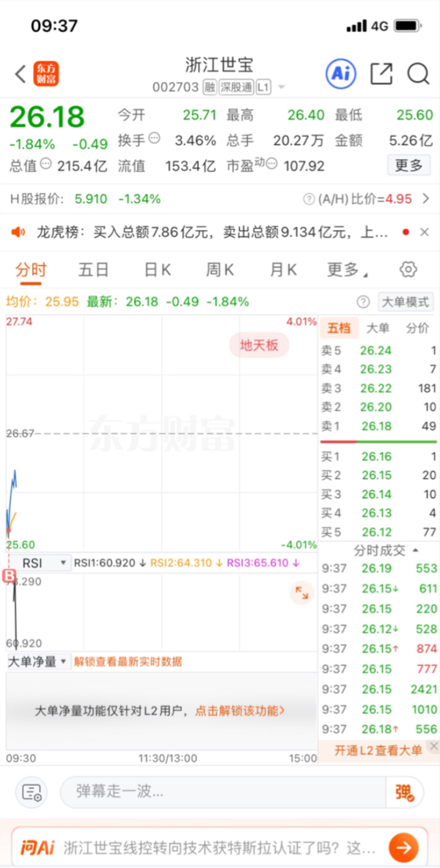The image size is (440, 868).
Task: Expand the 更多 chart period dropdown
Action: pos(347,270)
